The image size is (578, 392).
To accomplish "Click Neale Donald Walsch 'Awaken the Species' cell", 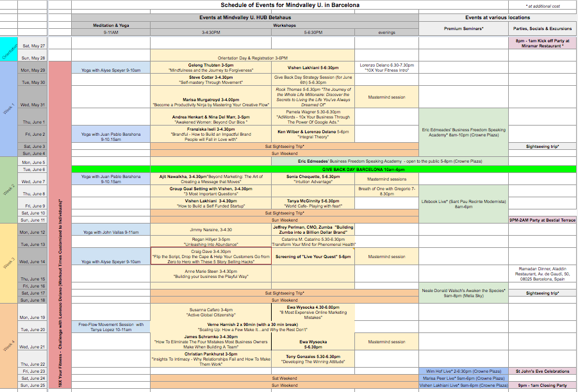I will [x=463, y=293].
